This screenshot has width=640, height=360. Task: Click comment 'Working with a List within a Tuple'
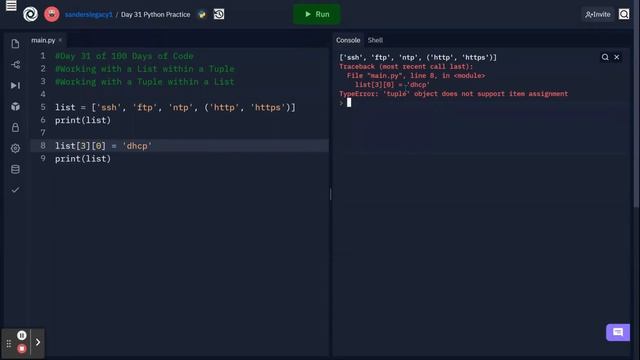[x=145, y=69]
